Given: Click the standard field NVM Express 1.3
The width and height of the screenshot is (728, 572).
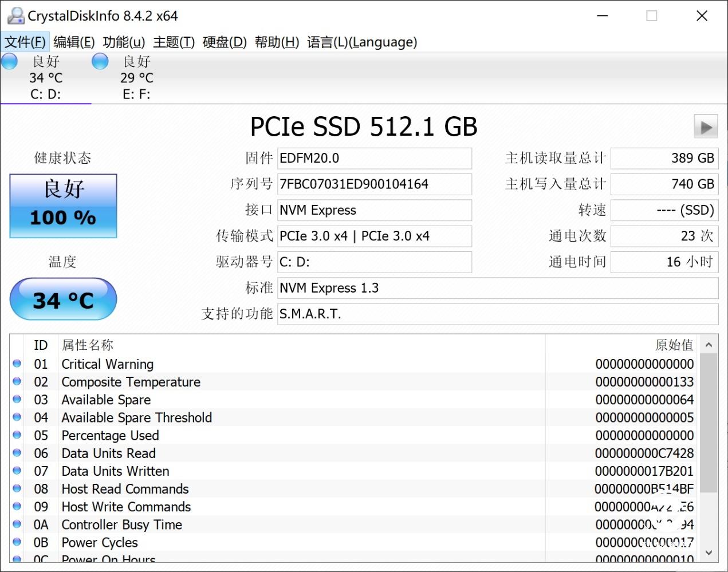Looking at the screenshot, I should click(498, 288).
